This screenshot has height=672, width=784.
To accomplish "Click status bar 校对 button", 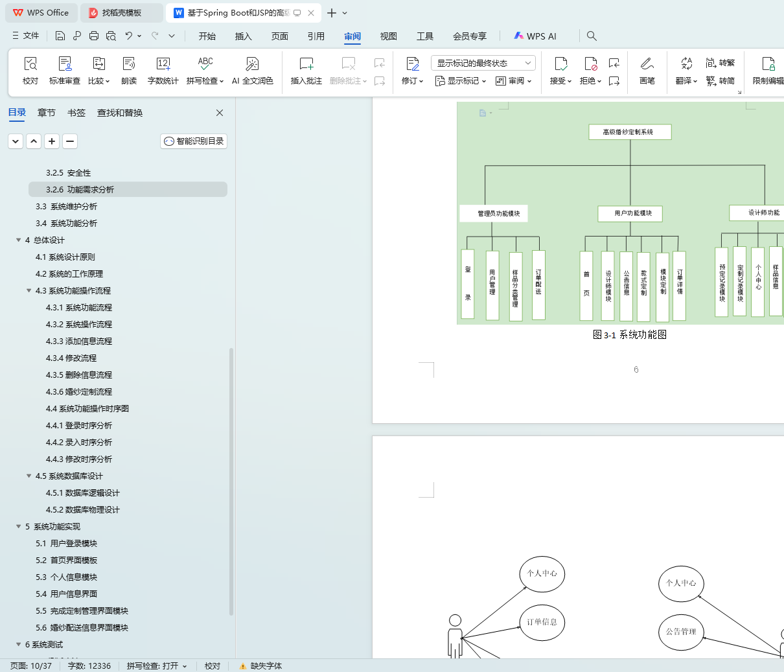I will [213, 666].
